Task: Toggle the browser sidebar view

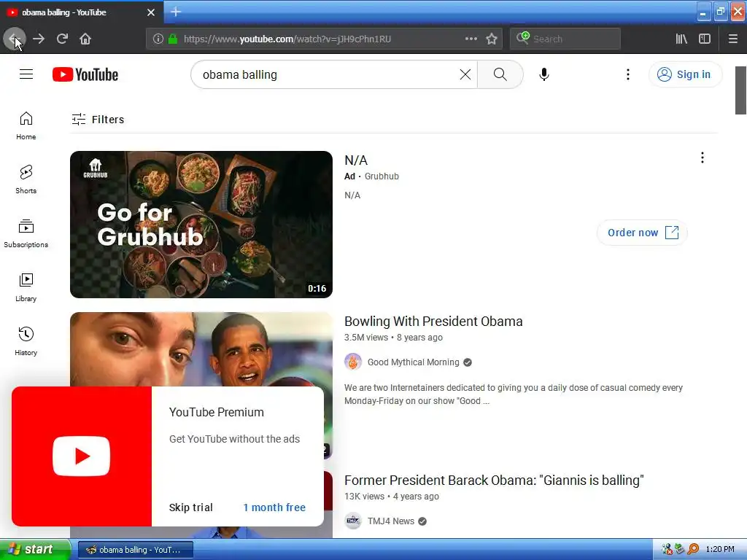Action: click(x=705, y=39)
